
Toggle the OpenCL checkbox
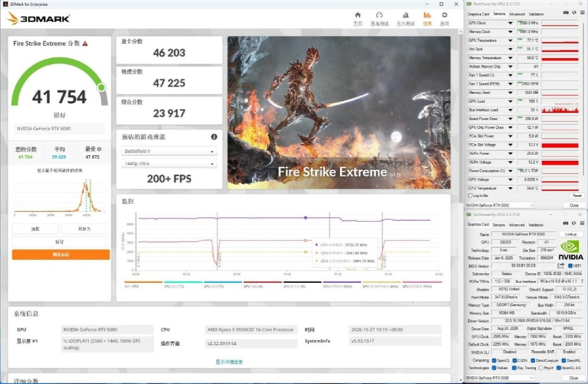click(x=494, y=361)
